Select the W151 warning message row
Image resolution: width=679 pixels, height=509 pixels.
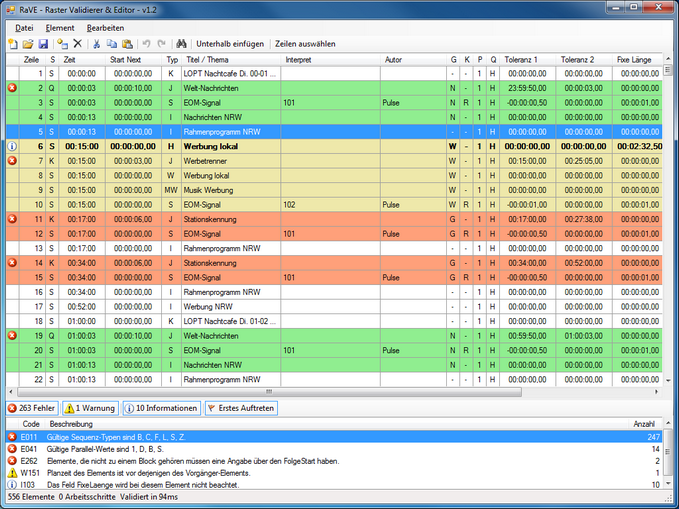[x=300, y=473]
